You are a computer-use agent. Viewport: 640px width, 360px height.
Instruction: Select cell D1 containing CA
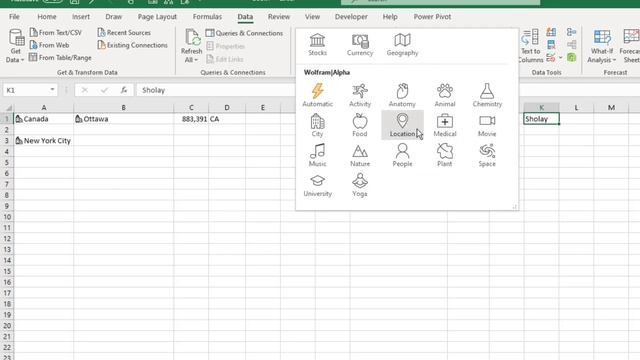pos(227,119)
